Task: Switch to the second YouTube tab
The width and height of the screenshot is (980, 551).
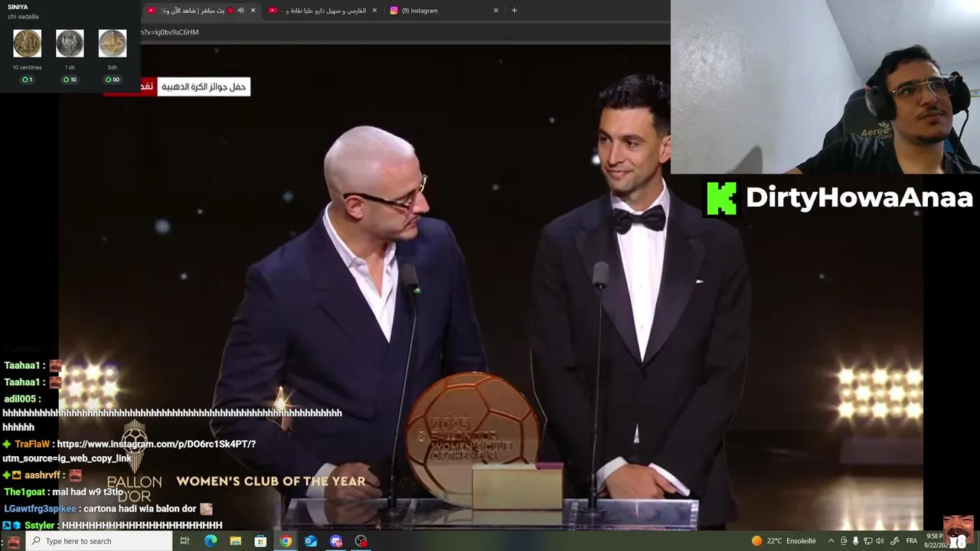Action: tap(322, 11)
